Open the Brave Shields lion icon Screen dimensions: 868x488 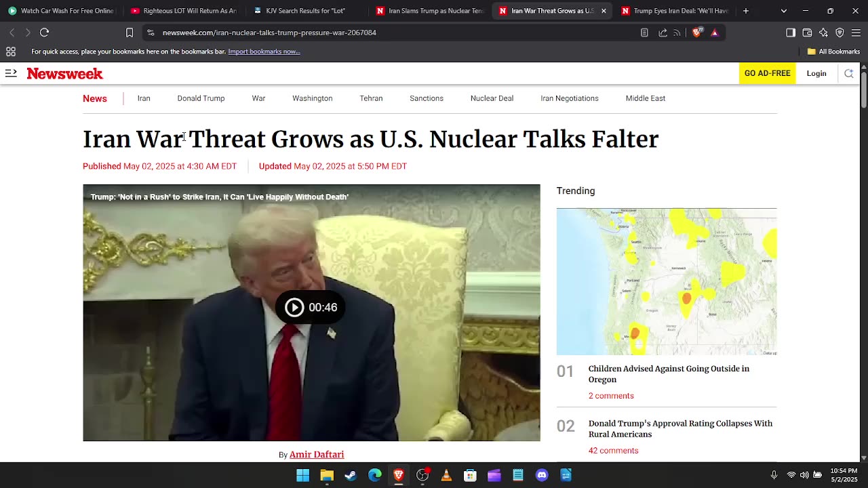tap(696, 33)
